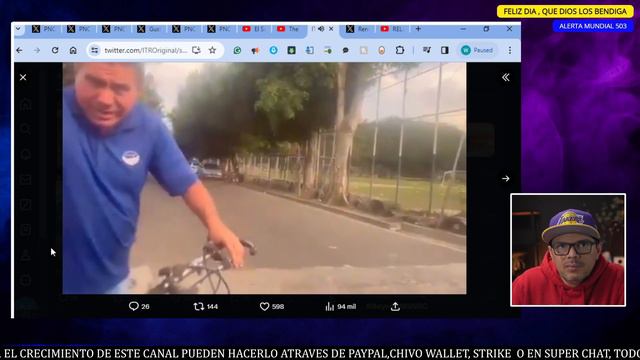Close the active Twitter tab
Viewport: 640px width, 360px height.
[x=331, y=29]
